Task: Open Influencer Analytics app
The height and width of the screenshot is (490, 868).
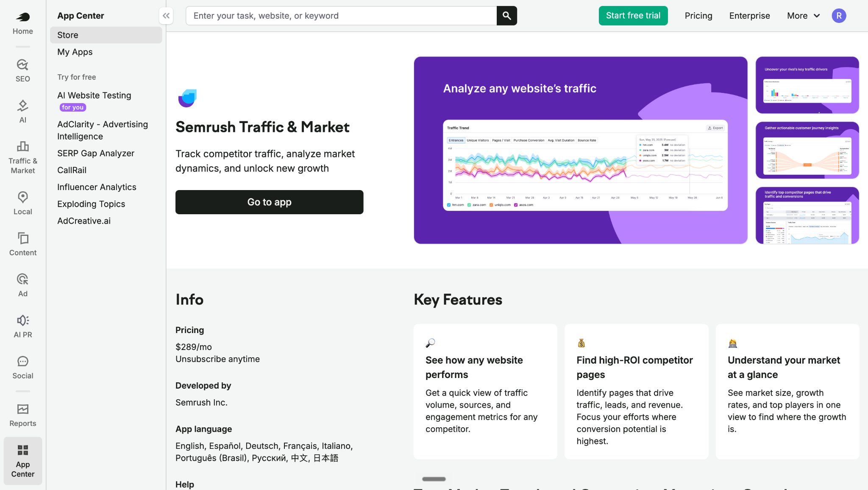Action: click(x=97, y=187)
